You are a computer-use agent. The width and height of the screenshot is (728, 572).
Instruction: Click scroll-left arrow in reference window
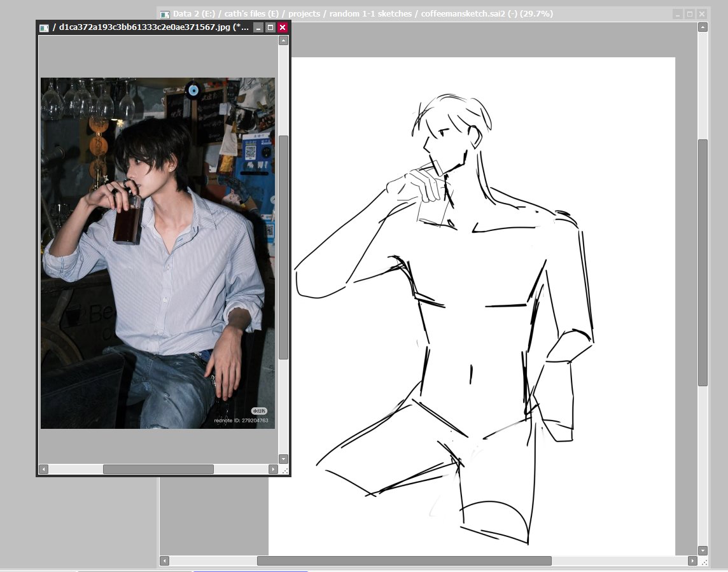tap(44, 470)
